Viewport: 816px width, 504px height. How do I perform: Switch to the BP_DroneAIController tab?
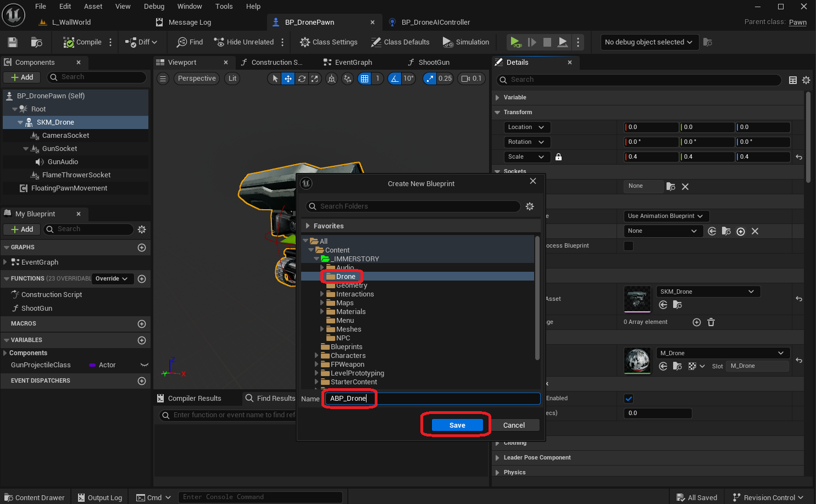click(435, 23)
